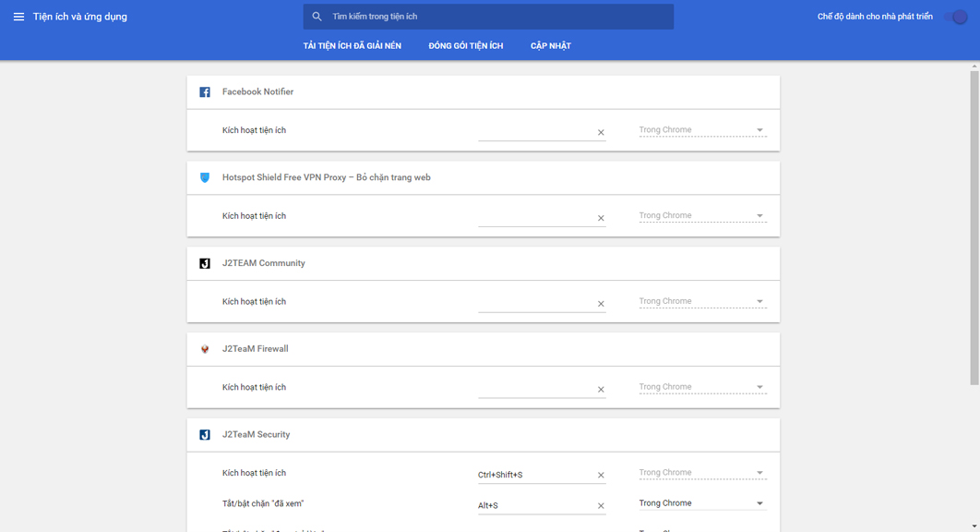Click the scrollbar up arrow

point(974,65)
